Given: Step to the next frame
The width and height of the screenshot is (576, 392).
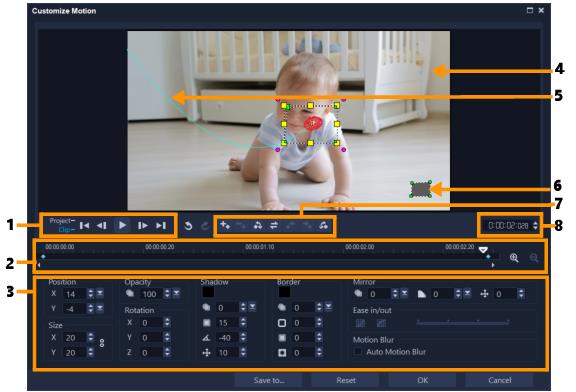Looking at the screenshot, I should coord(143,225).
